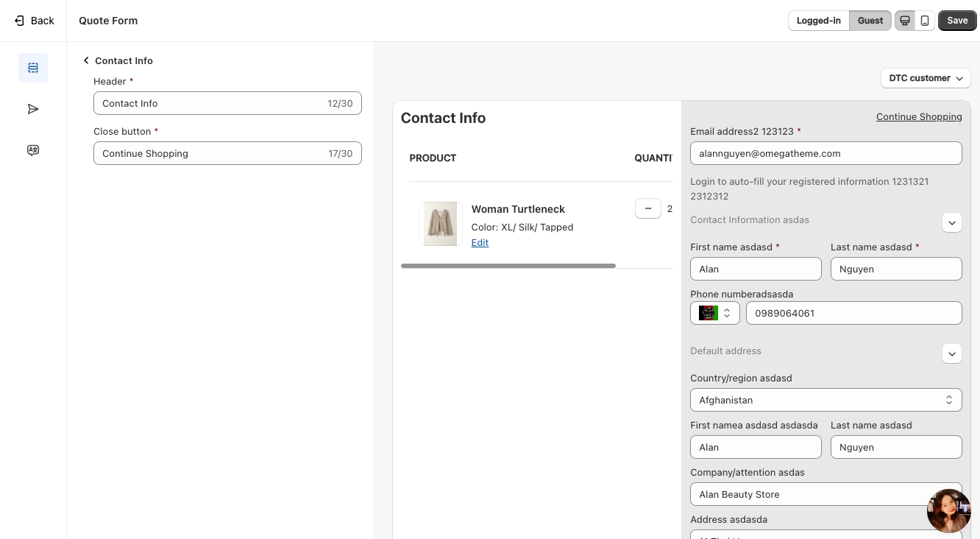Click the Edit link under Woman Turtleneck
Screen dimensions: 980x539
480,242
